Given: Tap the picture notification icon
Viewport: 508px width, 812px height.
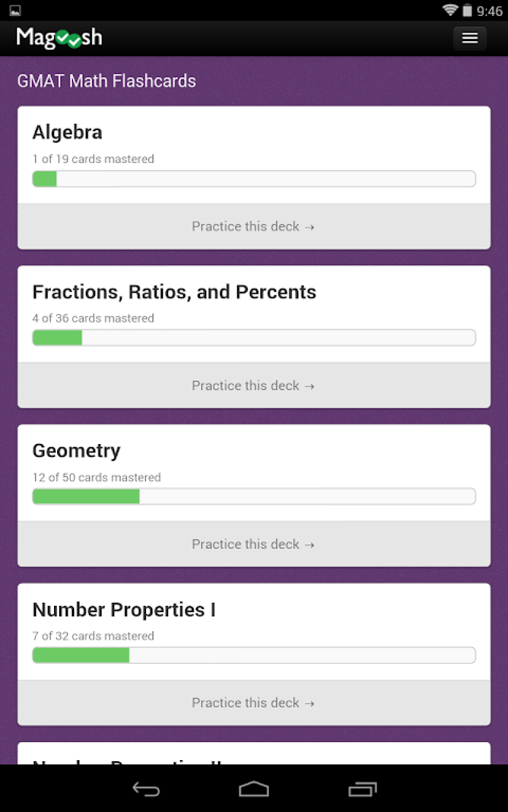Looking at the screenshot, I should click(15, 10).
